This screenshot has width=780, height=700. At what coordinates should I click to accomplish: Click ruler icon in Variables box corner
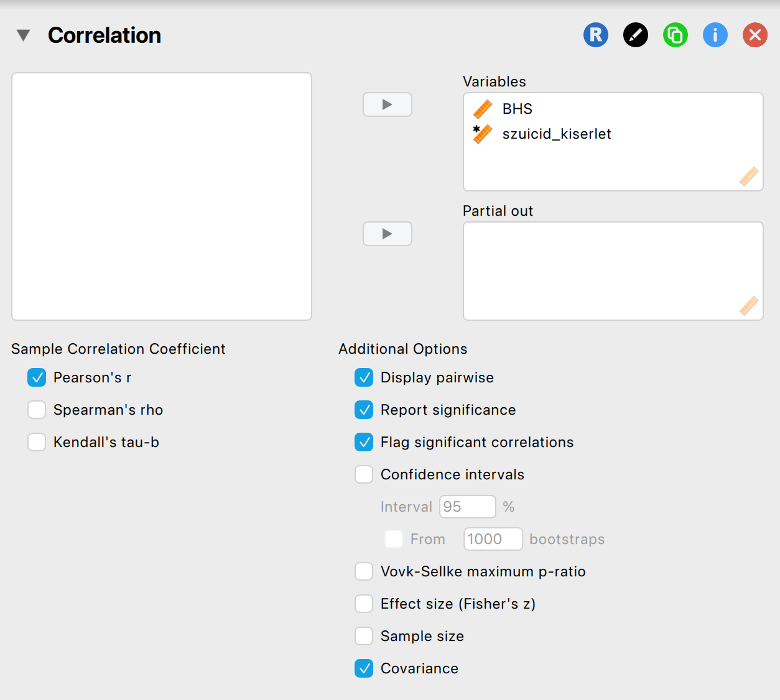(x=748, y=177)
